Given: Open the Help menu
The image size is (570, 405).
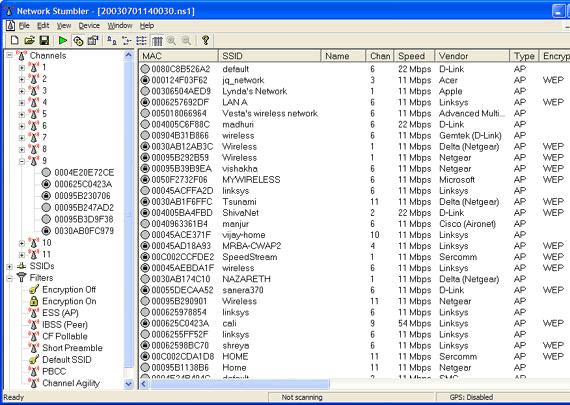Looking at the screenshot, I should point(147,26).
